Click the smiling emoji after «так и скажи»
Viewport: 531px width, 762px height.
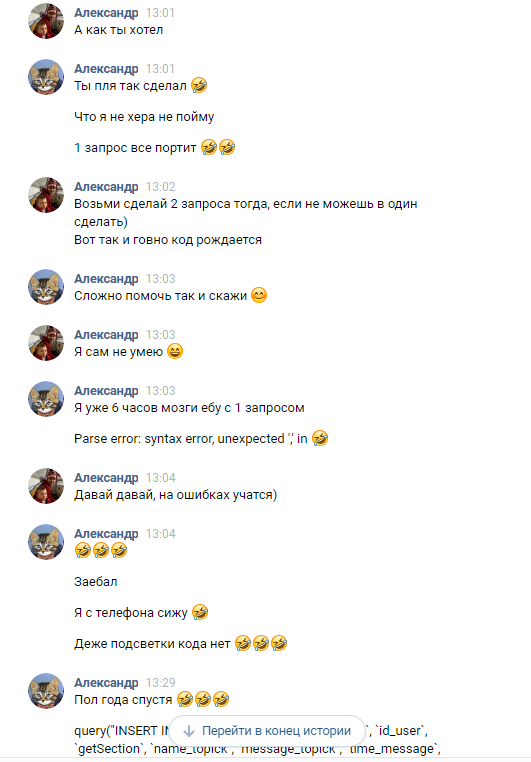click(x=259, y=295)
